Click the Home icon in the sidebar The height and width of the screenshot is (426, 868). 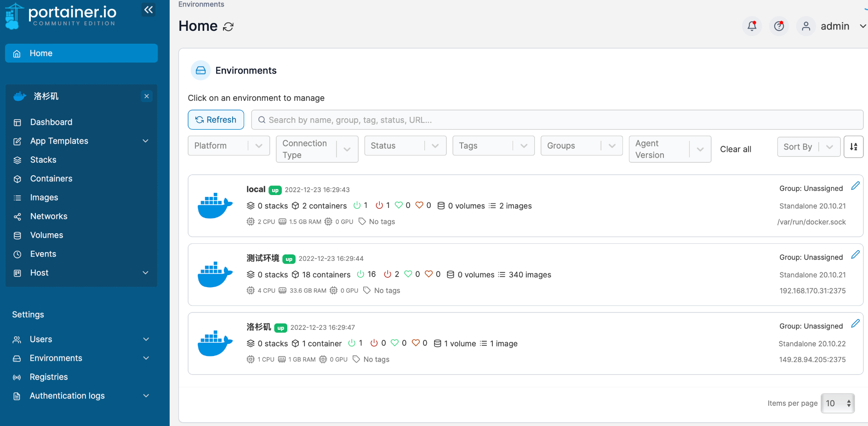point(17,53)
